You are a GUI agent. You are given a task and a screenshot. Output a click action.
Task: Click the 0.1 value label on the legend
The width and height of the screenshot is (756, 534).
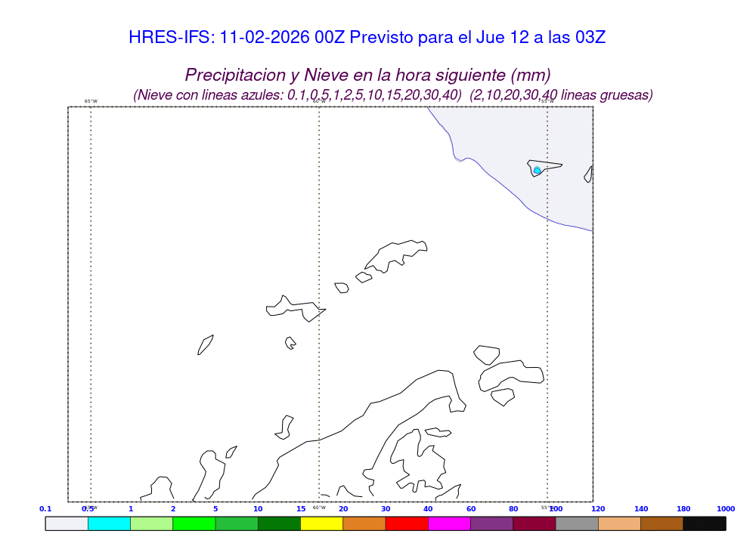point(45,509)
